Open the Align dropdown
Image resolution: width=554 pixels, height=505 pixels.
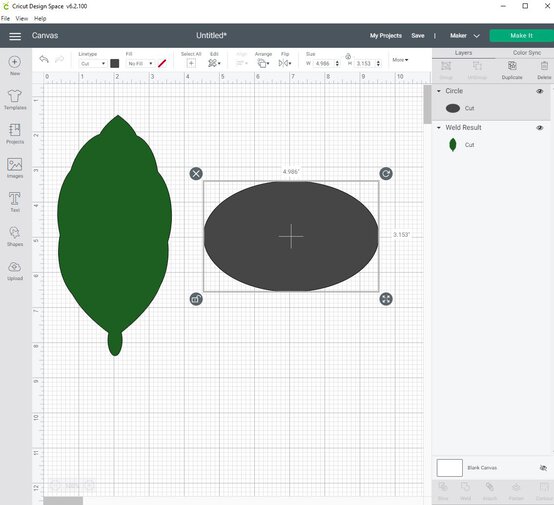pyautogui.click(x=242, y=63)
